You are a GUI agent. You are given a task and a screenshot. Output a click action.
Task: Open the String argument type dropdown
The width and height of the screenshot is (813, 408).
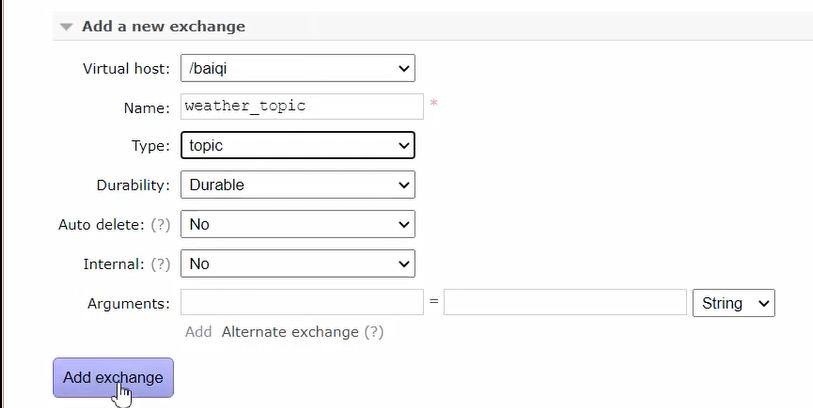733,303
